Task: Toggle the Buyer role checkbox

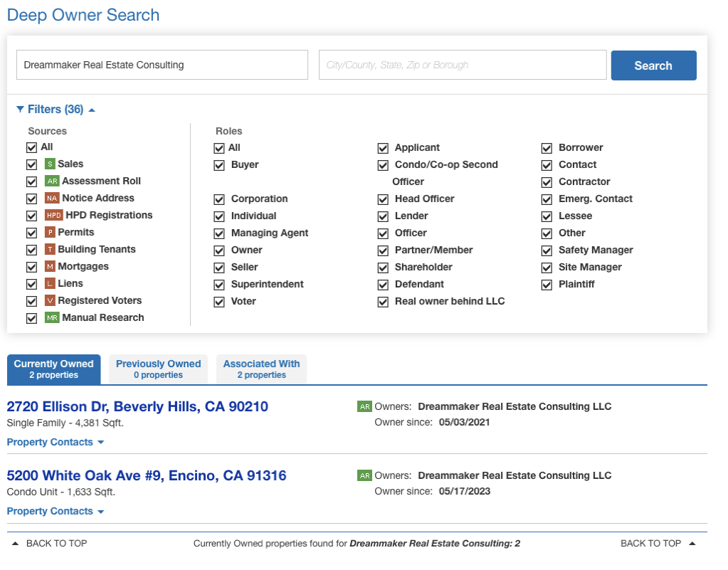Action: tap(219, 166)
